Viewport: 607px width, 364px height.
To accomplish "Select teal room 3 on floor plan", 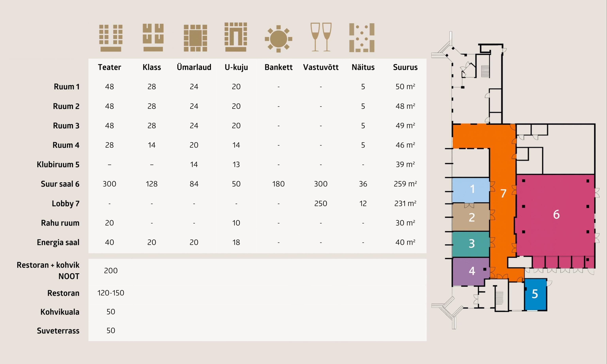I will coord(471,244).
